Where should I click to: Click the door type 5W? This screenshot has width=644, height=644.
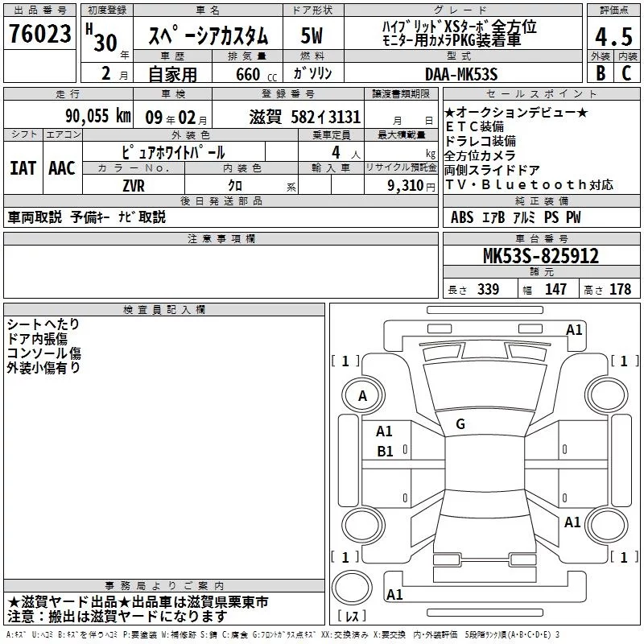[312, 35]
